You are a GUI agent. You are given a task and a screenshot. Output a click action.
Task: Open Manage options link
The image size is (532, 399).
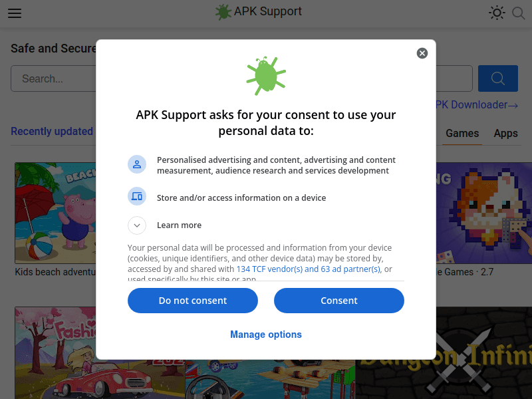(265, 334)
